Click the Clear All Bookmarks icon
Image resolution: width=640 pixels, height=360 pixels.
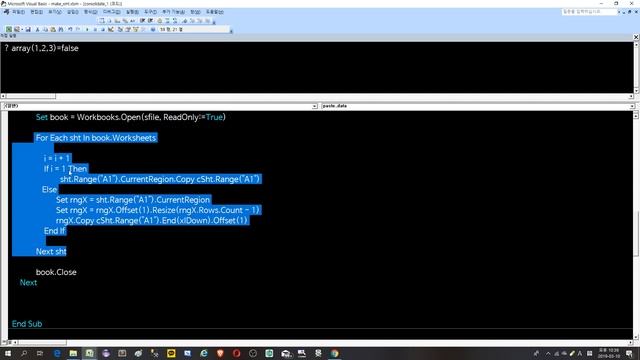pos(208,21)
